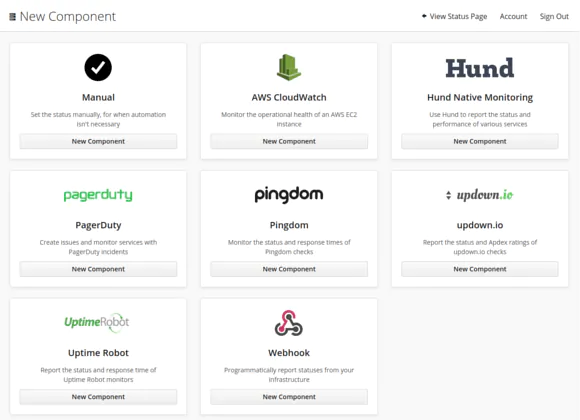The height and width of the screenshot is (420, 580).
Task: Create a new Uptime Robot component
Action: click(x=98, y=397)
